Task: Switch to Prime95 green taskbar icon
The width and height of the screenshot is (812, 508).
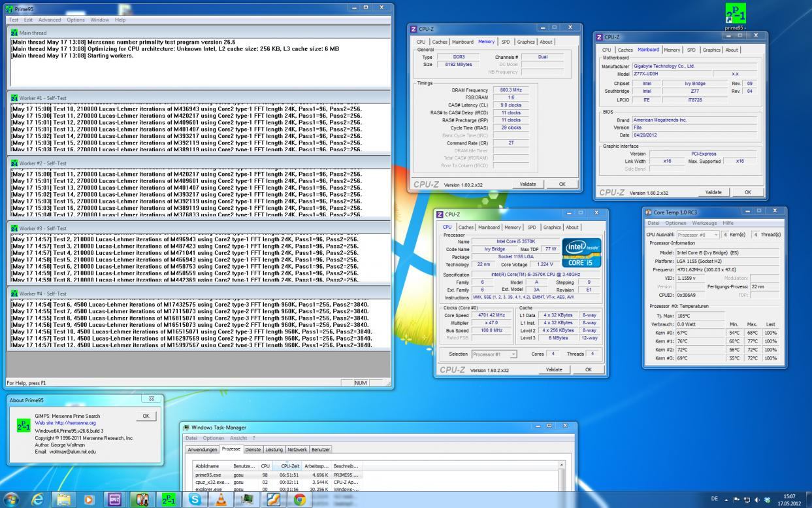Action: tap(169, 500)
